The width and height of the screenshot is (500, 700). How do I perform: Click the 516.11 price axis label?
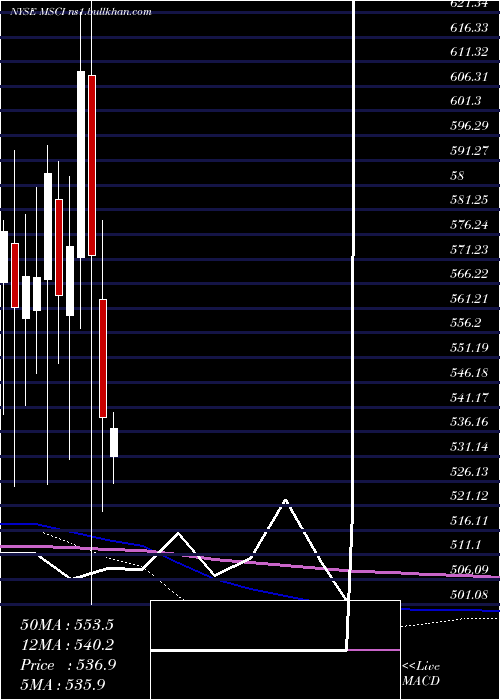coord(469,521)
